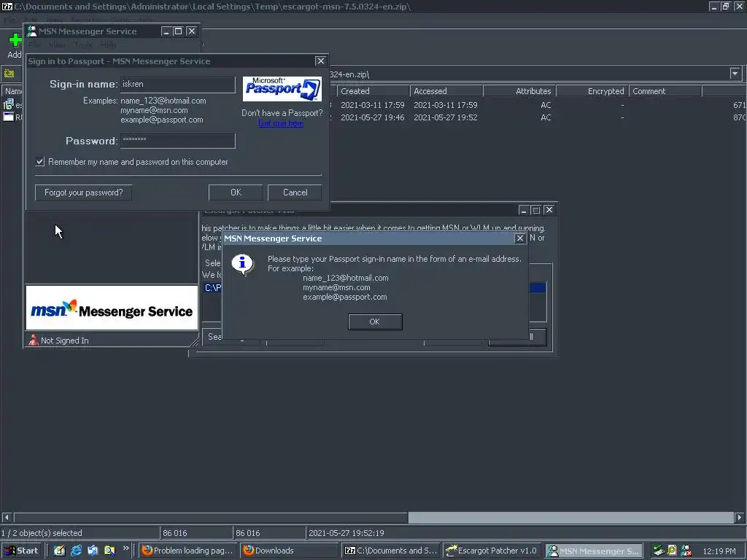Sort 7-Zip list by Created column
747x560 pixels.
(x=373, y=91)
